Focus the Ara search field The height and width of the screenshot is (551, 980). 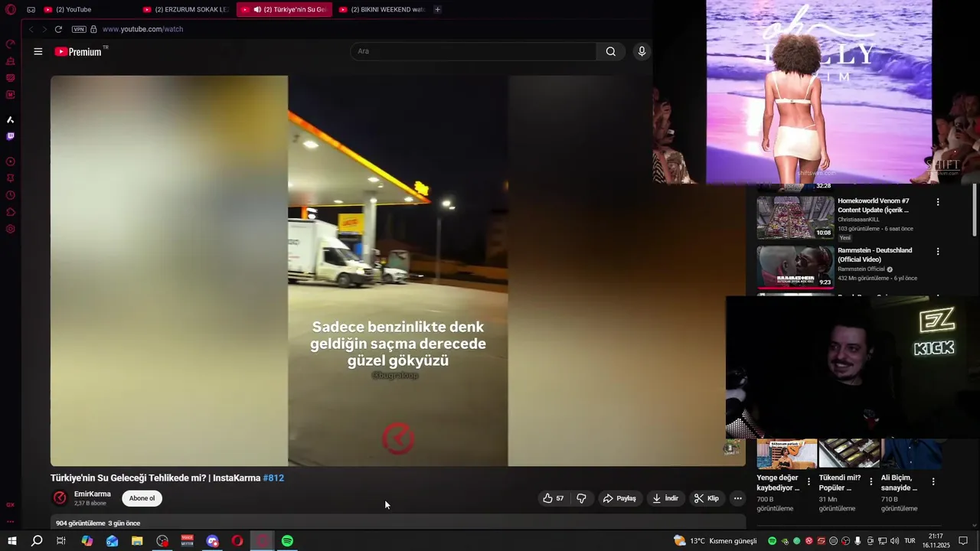coord(473,51)
